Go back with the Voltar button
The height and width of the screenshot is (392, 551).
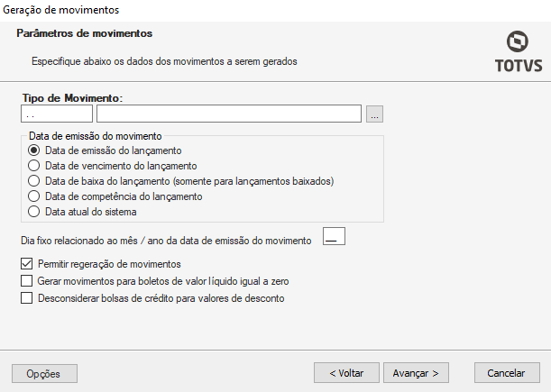point(346,372)
